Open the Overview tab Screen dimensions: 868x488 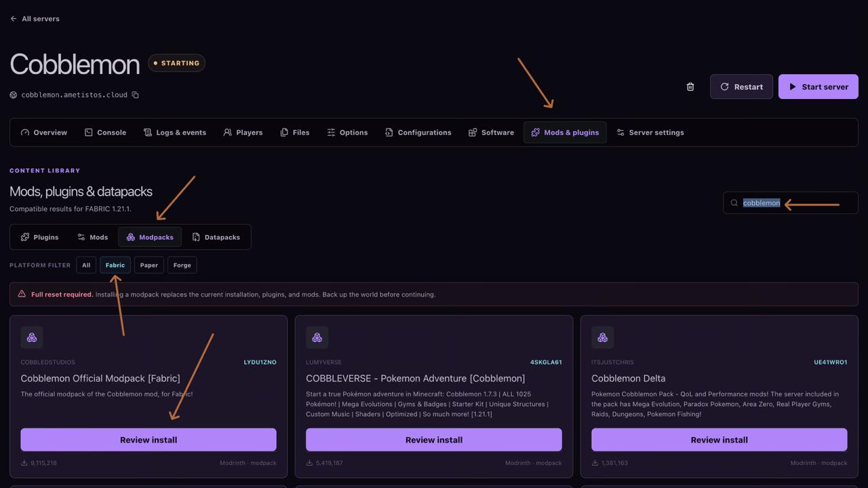pyautogui.click(x=44, y=132)
